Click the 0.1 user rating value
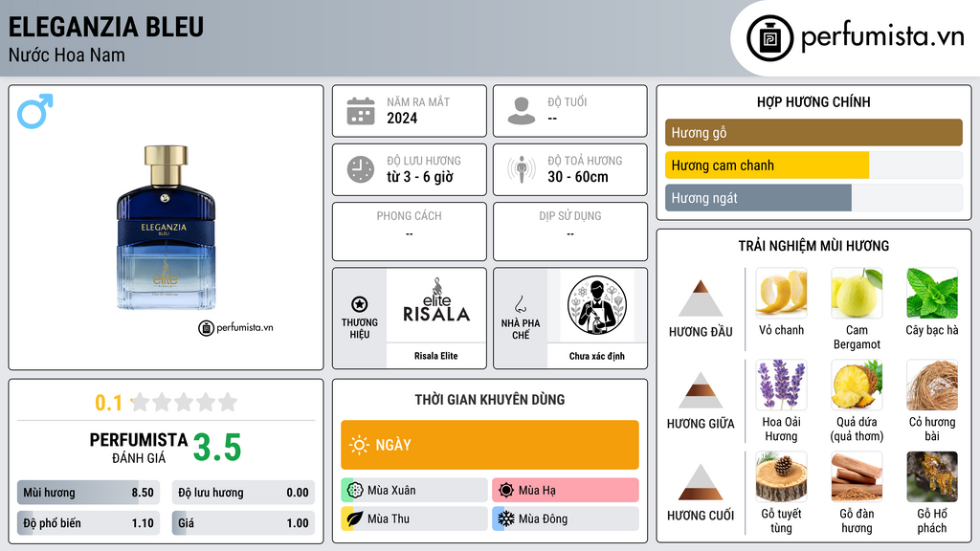Screen dimensions: 980x551 [x=109, y=403]
